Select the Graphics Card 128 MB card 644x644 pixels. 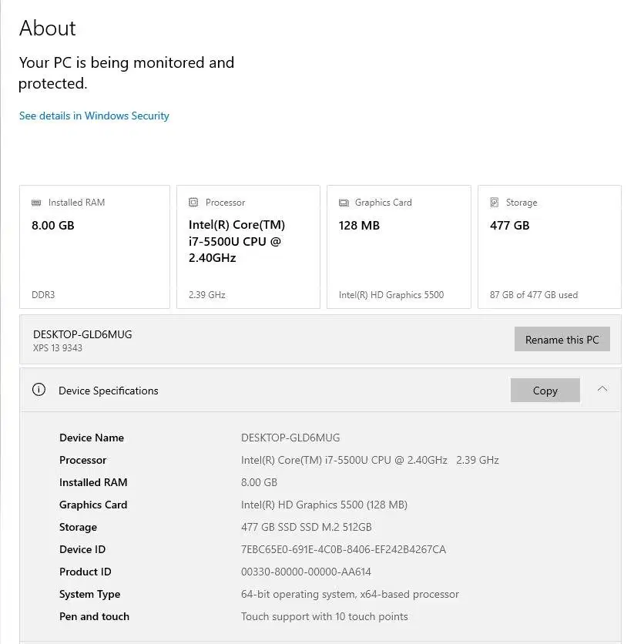coord(398,246)
